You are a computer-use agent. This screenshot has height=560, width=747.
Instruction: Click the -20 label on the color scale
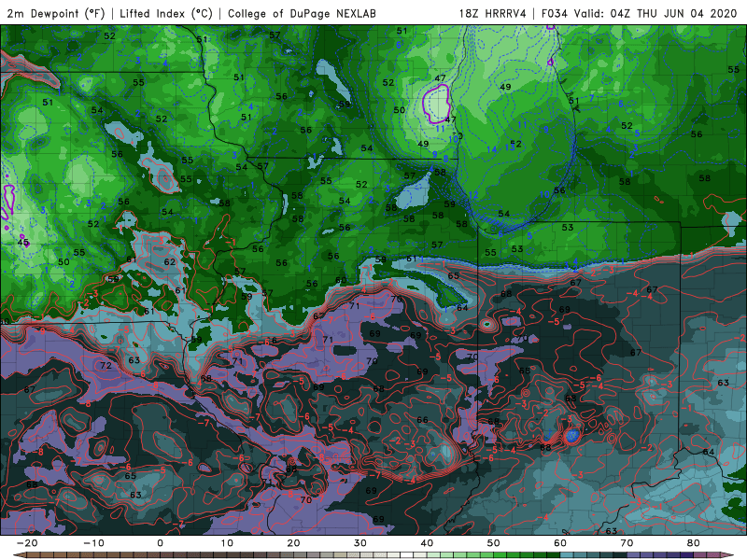pyautogui.click(x=27, y=543)
